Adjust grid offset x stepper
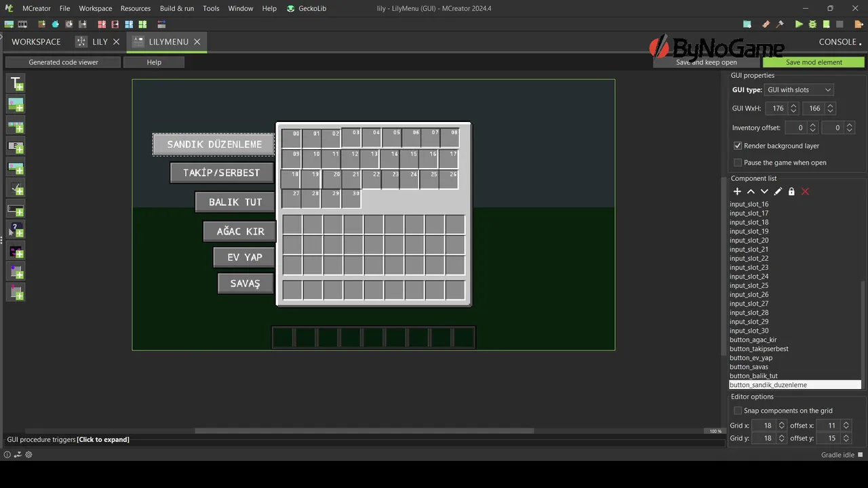This screenshot has height=488, width=868. point(846,426)
